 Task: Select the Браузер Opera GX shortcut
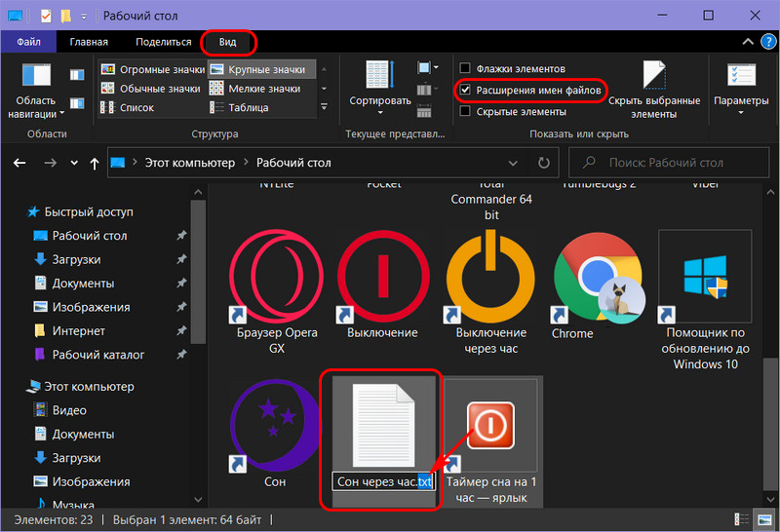(x=277, y=292)
